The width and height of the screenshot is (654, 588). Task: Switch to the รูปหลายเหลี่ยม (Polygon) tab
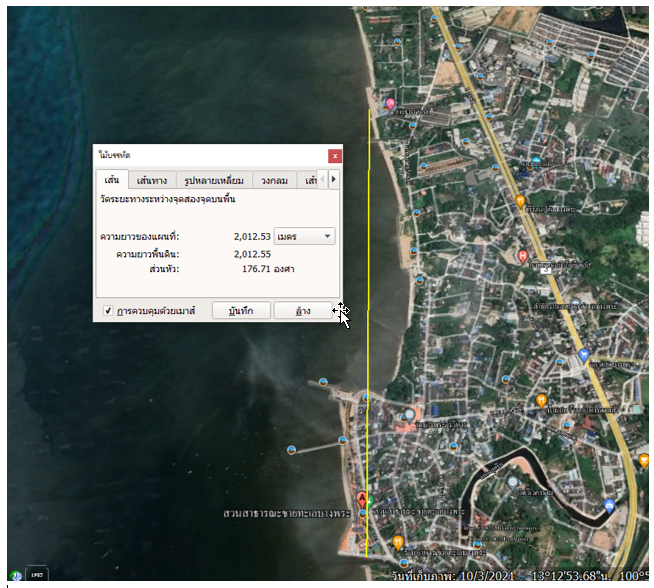coord(214,181)
